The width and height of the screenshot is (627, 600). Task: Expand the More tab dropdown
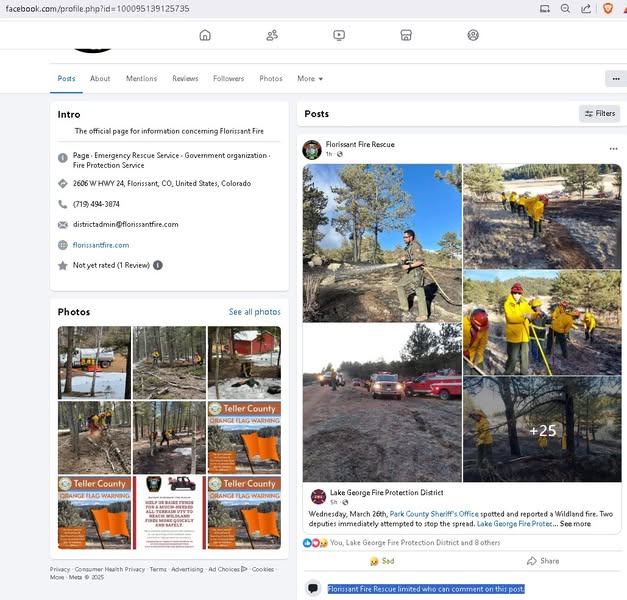click(x=310, y=78)
